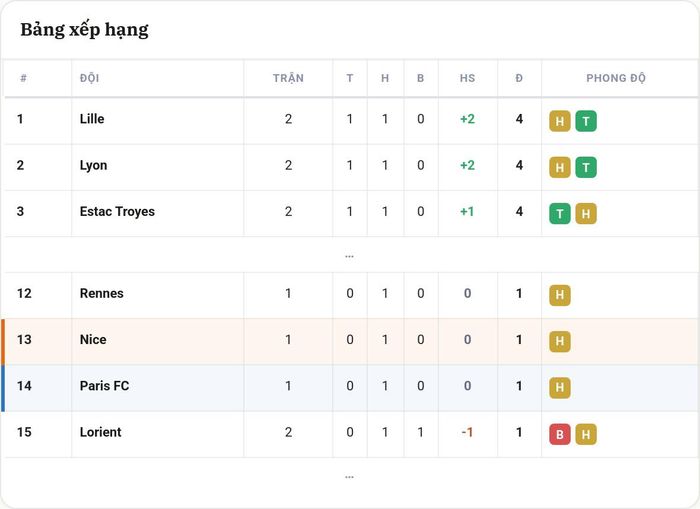Click Lyon's green T form badge
The image size is (700, 509).
(x=586, y=167)
